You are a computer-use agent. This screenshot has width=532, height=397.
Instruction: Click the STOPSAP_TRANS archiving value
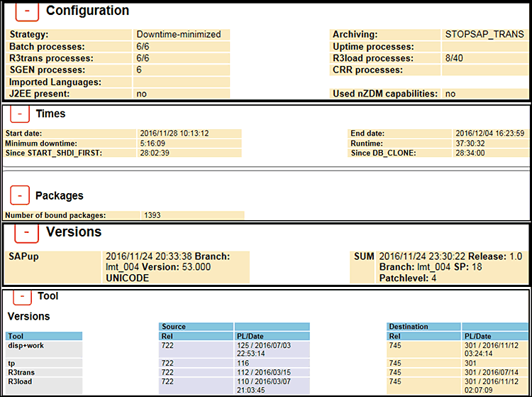[x=484, y=34]
